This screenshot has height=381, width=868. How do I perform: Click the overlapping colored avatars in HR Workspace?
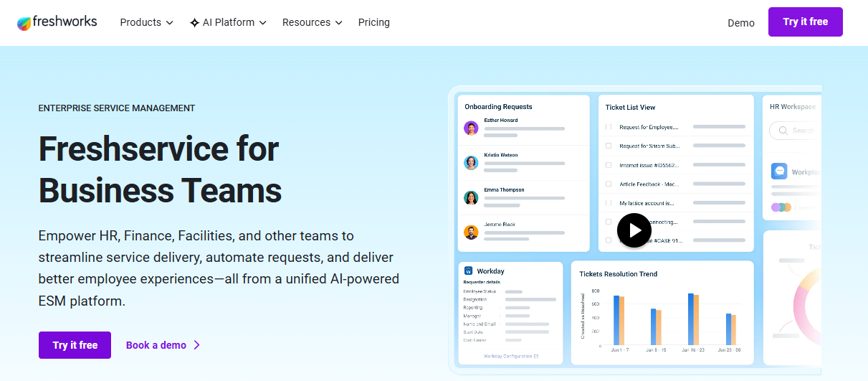coord(781,207)
